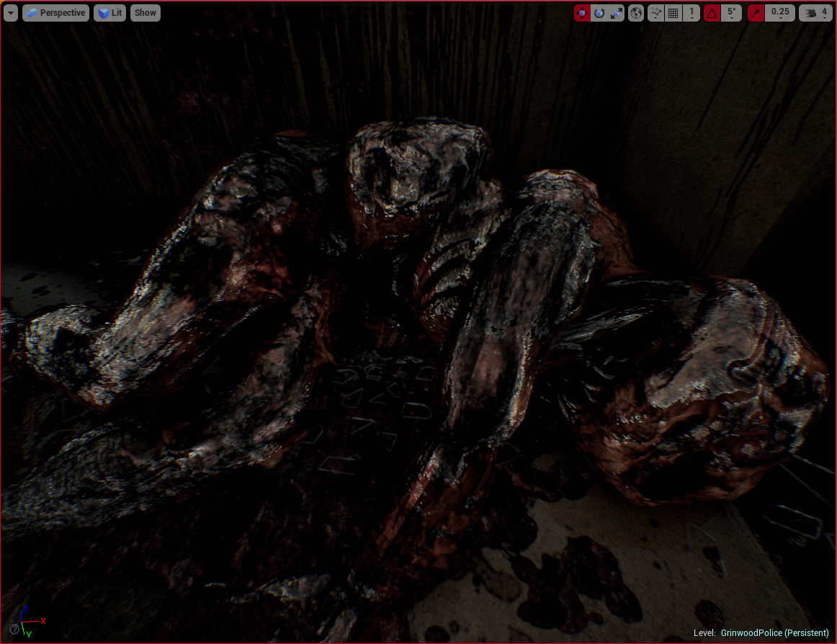This screenshot has height=644, width=837.
Task: Change the 0.25 scale snap value
Action: (779, 13)
